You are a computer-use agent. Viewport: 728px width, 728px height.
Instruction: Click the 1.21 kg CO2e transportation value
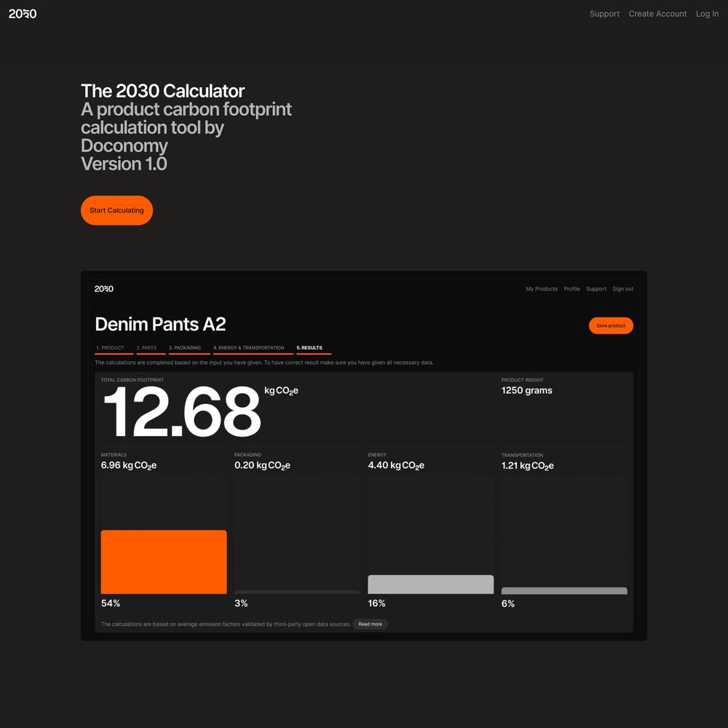(527, 466)
